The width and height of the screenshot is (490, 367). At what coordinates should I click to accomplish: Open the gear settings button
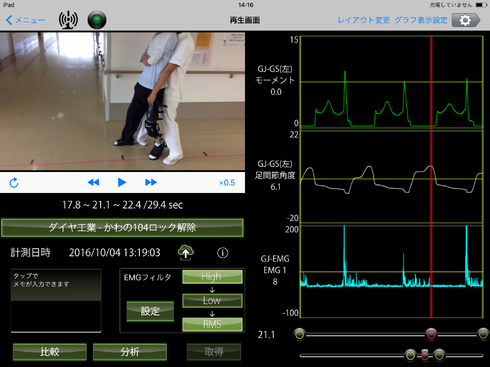(466, 20)
